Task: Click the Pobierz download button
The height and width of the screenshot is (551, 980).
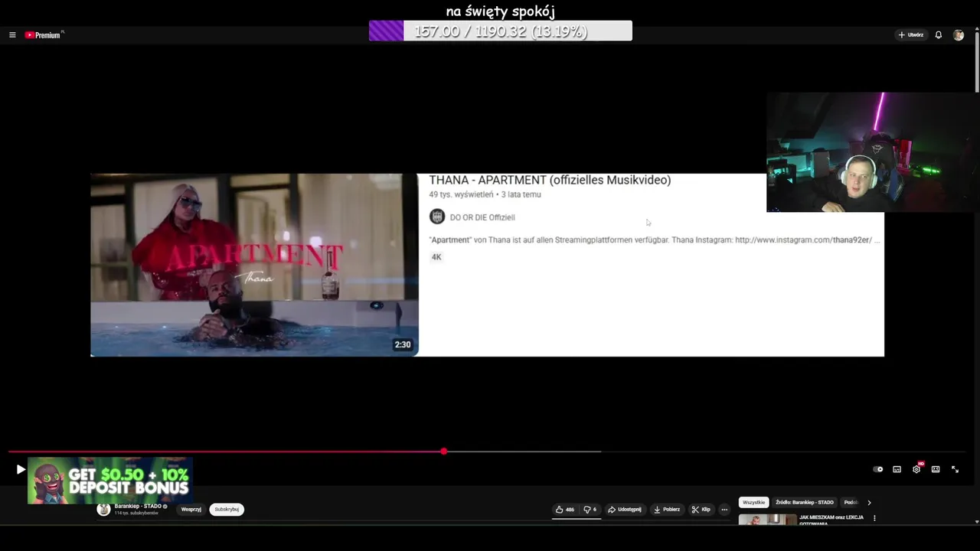Action: coord(667,510)
